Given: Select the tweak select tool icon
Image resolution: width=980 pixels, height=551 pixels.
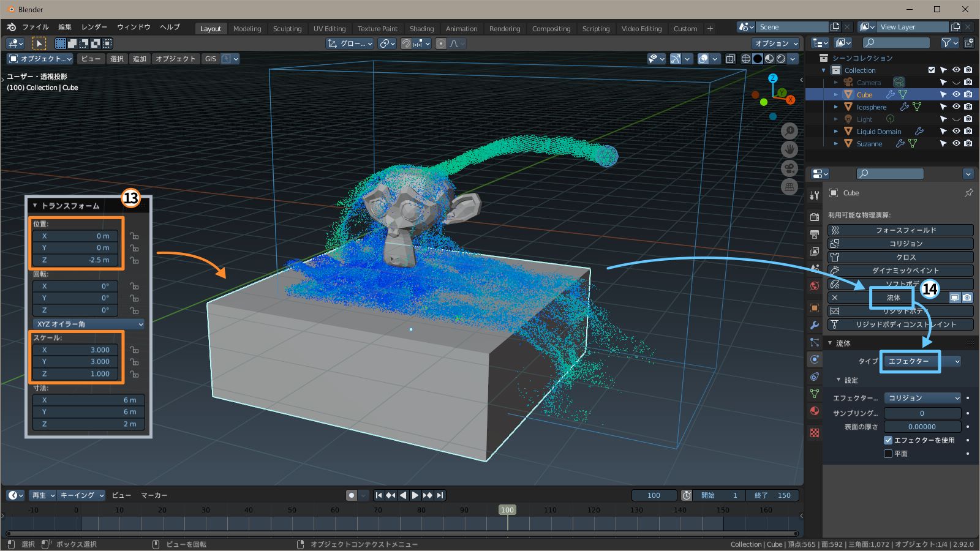Looking at the screenshot, I should pos(39,43).
